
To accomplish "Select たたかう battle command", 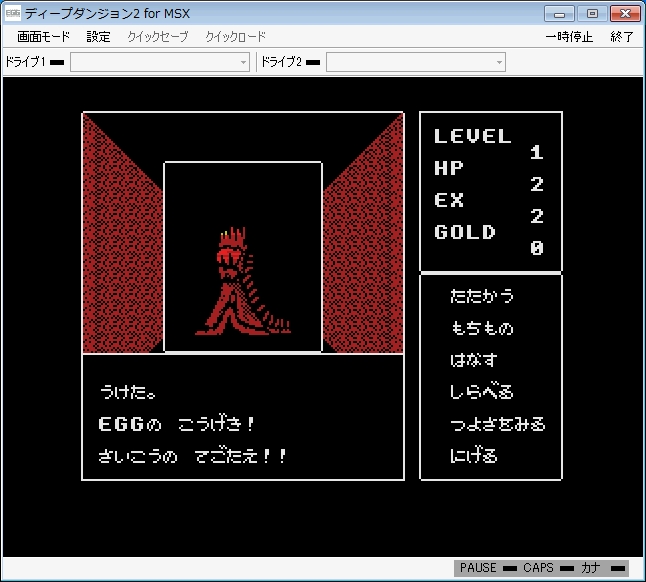I will 482,296.
